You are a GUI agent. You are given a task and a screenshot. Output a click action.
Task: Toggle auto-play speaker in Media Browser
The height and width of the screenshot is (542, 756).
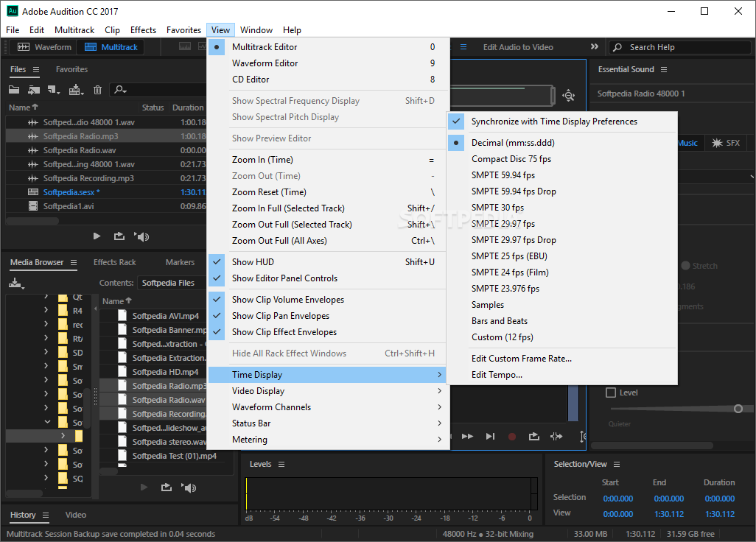pos(189,488)
